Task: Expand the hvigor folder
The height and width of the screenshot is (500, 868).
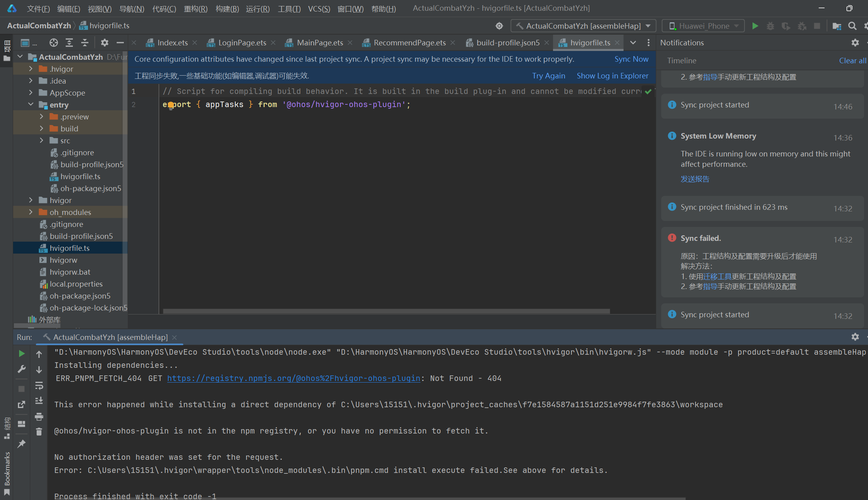Action: click(31, 200)
